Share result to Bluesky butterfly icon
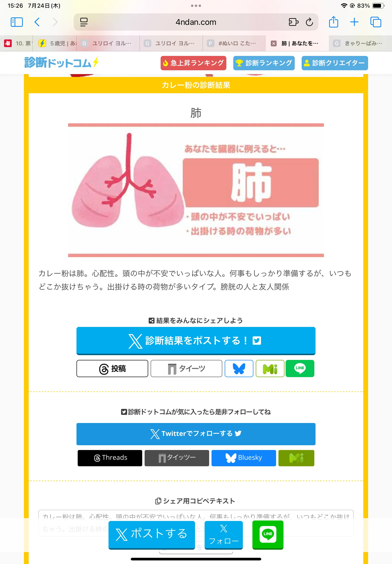Image resolution: width=392 pixels, height=564 pixels. (x=239, y=368)
